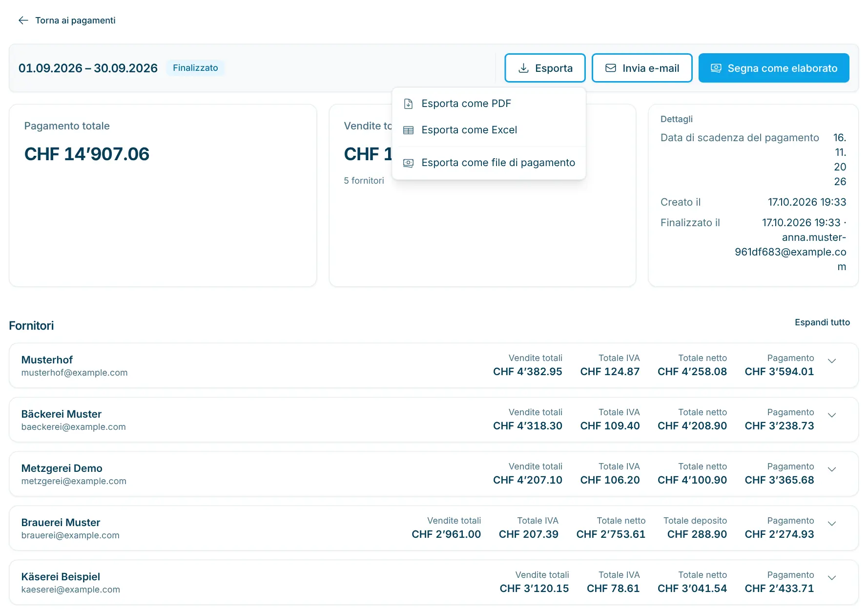Viewport: 868px width, 614px height.
Task: Expand the Bäckerei Muster supplier row
Action: coord(832,415)
